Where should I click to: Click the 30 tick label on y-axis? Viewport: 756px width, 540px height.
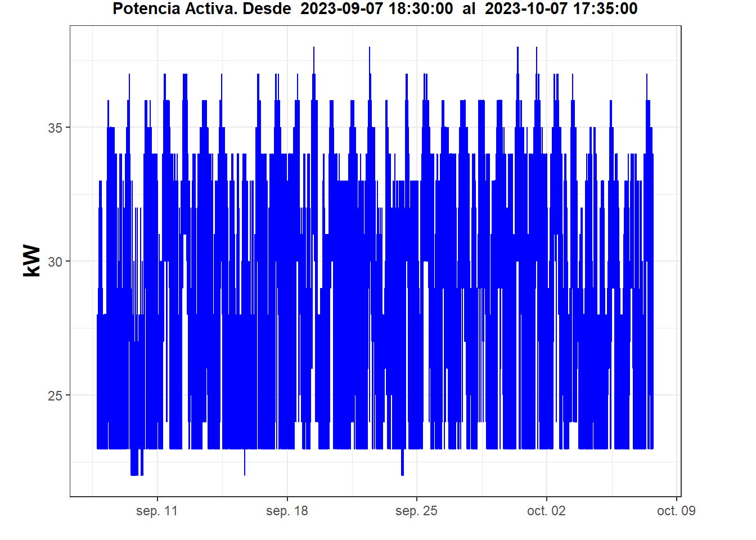[55, 262]
